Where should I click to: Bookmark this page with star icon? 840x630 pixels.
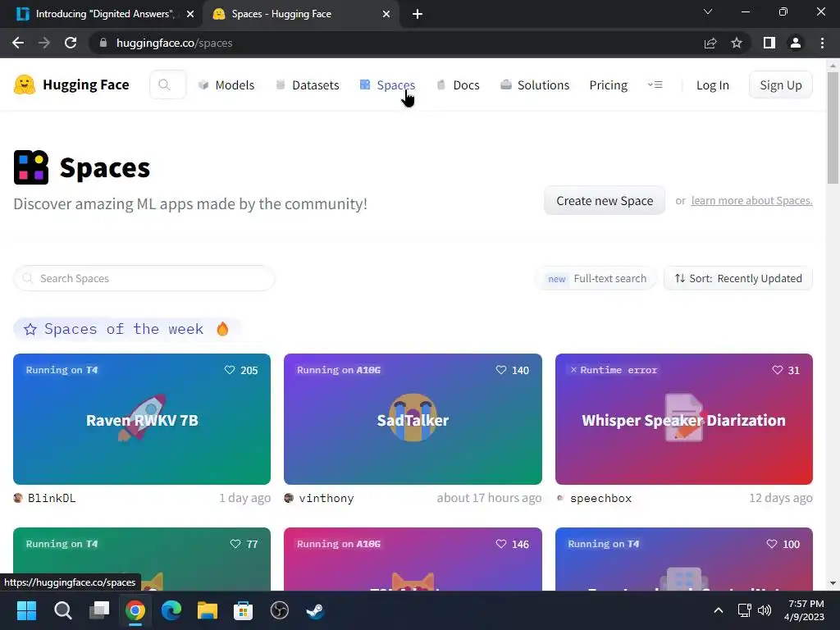pos(737,43)
